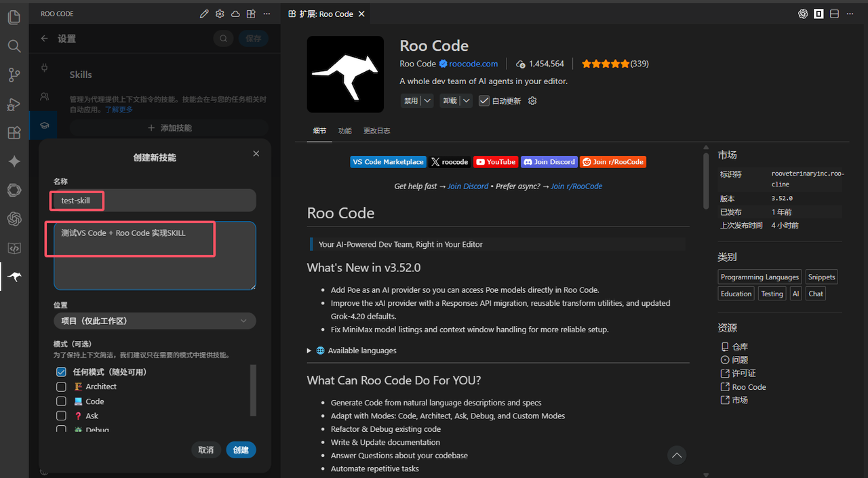Open the Search view in the activity bar

tap(14, 46)
